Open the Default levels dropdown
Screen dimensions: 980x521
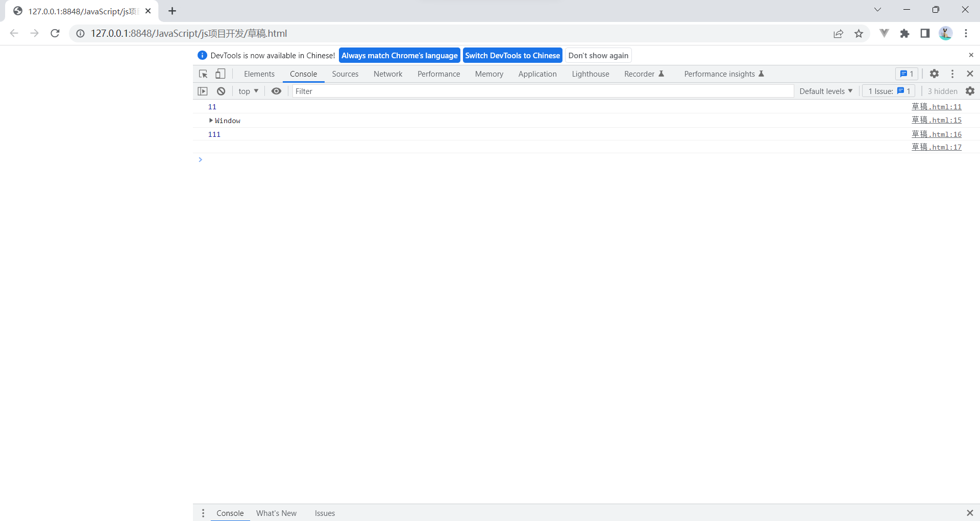[x=825, y=91]
